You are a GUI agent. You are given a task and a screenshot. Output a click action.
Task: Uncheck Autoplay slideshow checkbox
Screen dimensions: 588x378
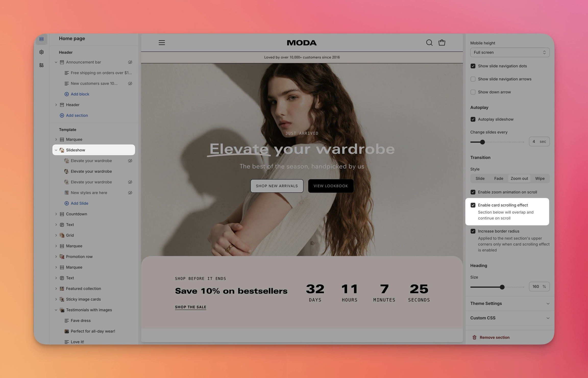(473, 119)
